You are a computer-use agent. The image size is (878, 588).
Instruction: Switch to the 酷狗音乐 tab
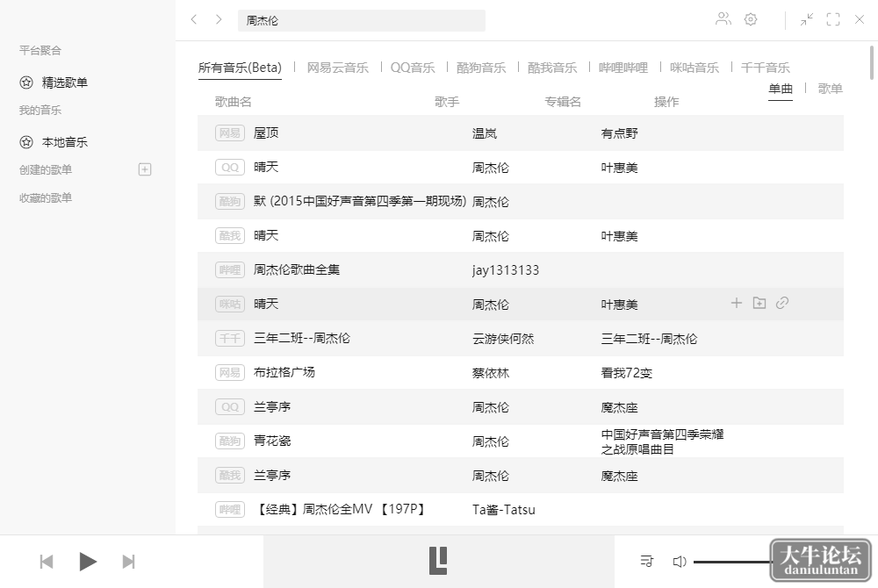pyautogui.click(x=481, y=68)
